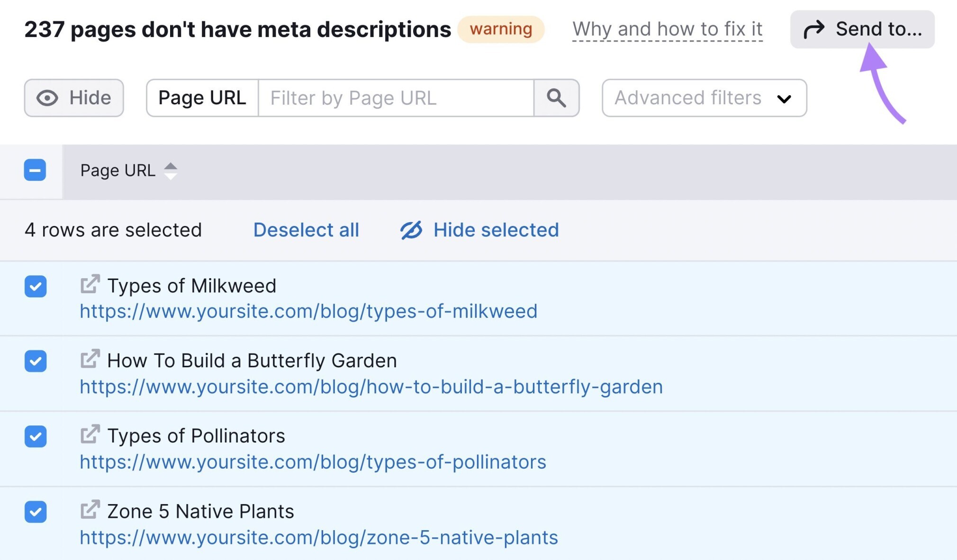Focus the Filter by Page URL field
The height and width of the screenshot is (560, 957).
pos(396,98)
